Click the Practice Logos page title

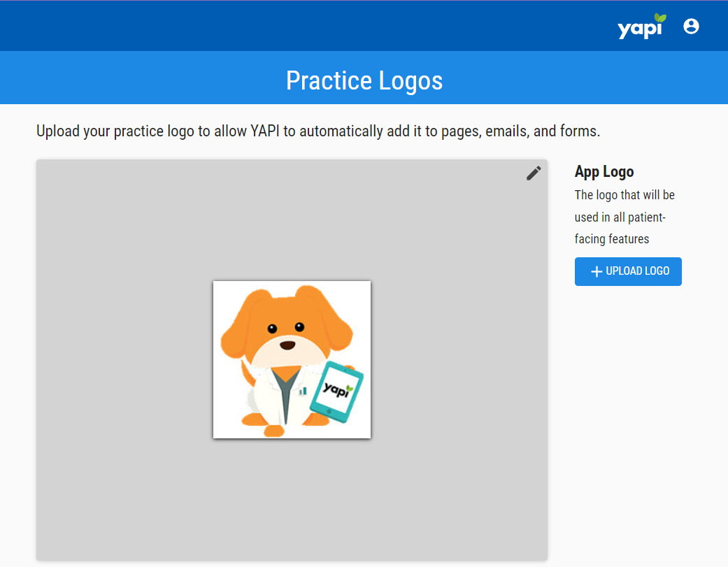[x=364, y=80]
